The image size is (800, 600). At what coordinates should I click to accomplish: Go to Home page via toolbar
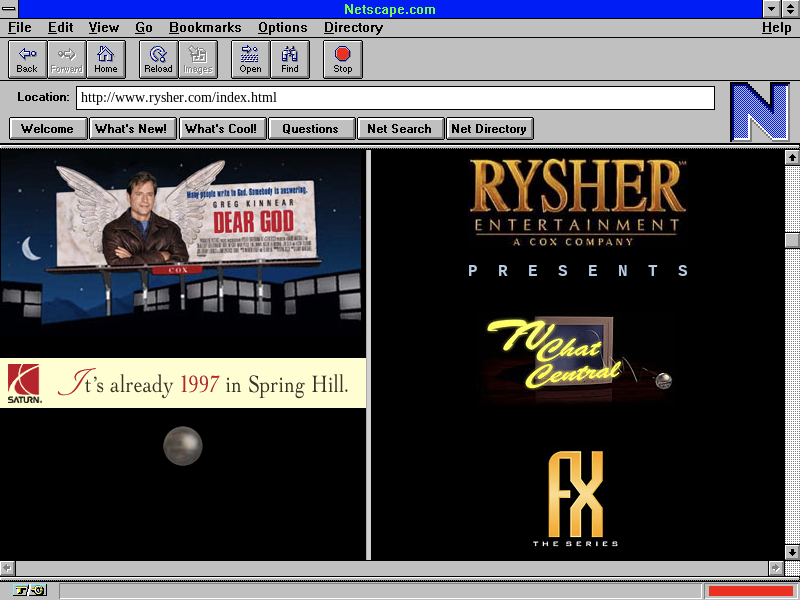[x=106, y=59]
